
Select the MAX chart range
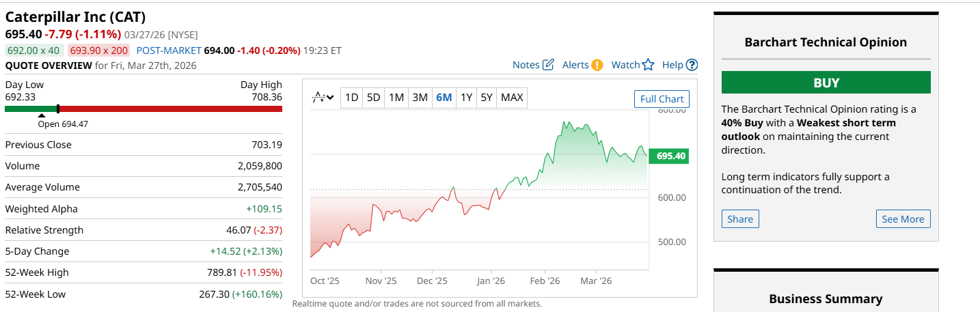(x=512, y=98)
